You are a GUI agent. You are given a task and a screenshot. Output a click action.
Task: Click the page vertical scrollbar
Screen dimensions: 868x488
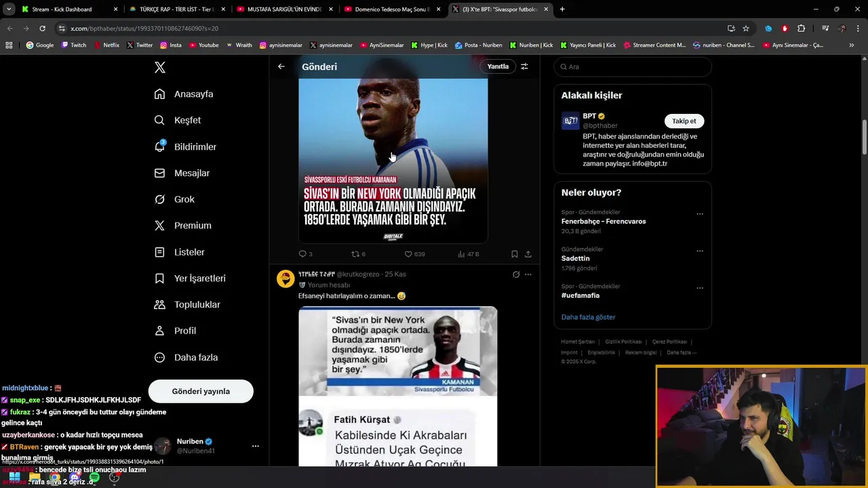point(865,136)
